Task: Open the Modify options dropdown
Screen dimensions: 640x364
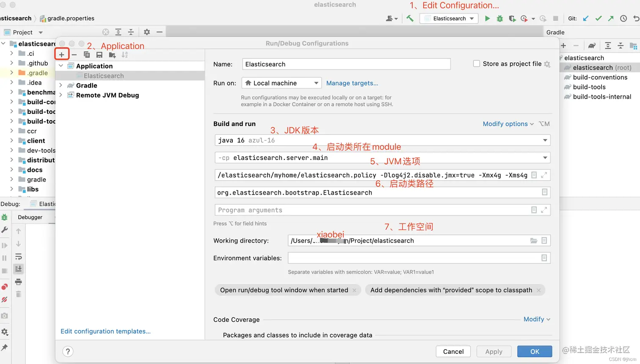Action: click(x=508, y=124)
